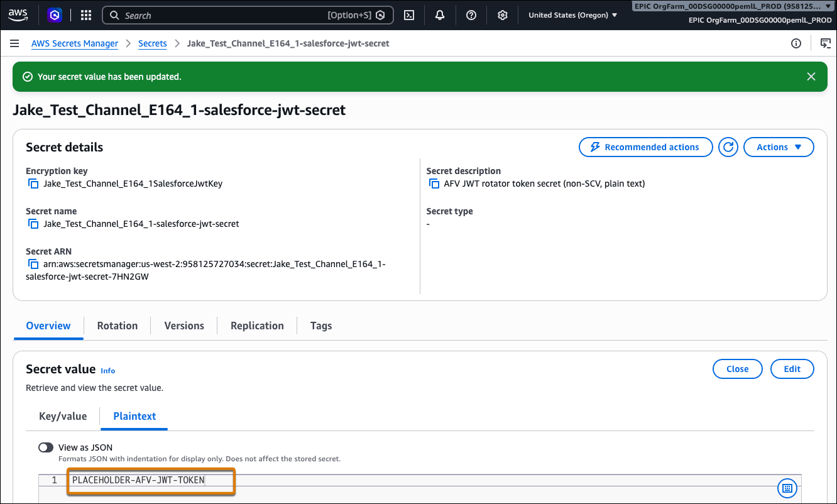The image size is (837, 504).
Task: Select the Key/value tab
Action: [63, 416]
